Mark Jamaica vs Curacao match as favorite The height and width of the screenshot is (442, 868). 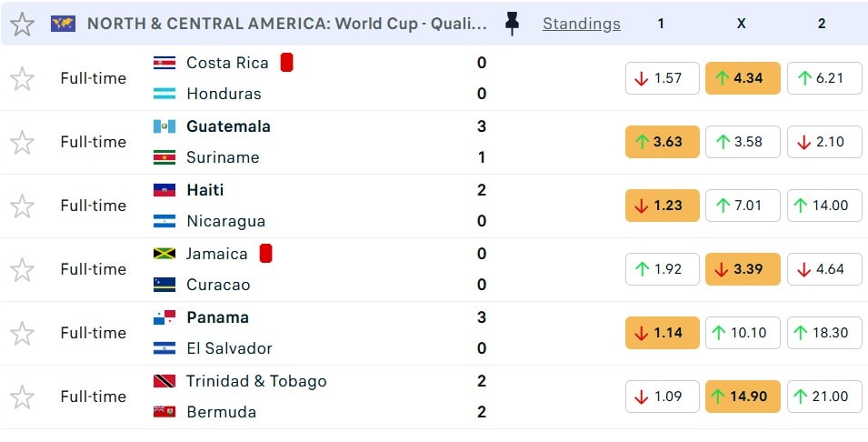tap(22, 270)
